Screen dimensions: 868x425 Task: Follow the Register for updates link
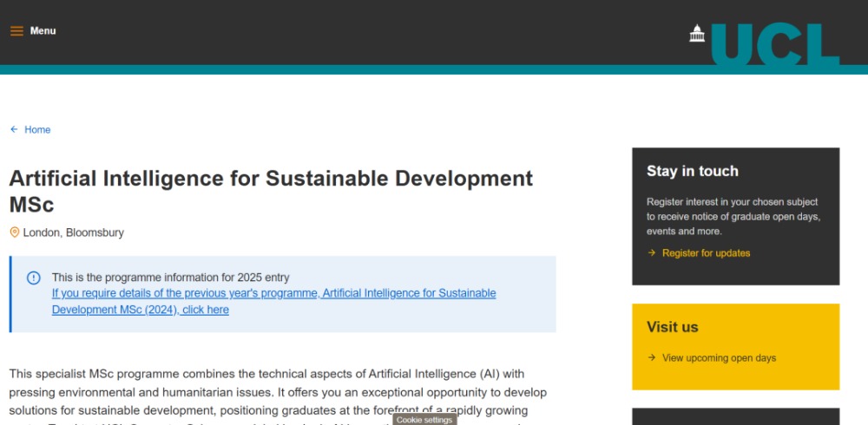tap(706, 253)
